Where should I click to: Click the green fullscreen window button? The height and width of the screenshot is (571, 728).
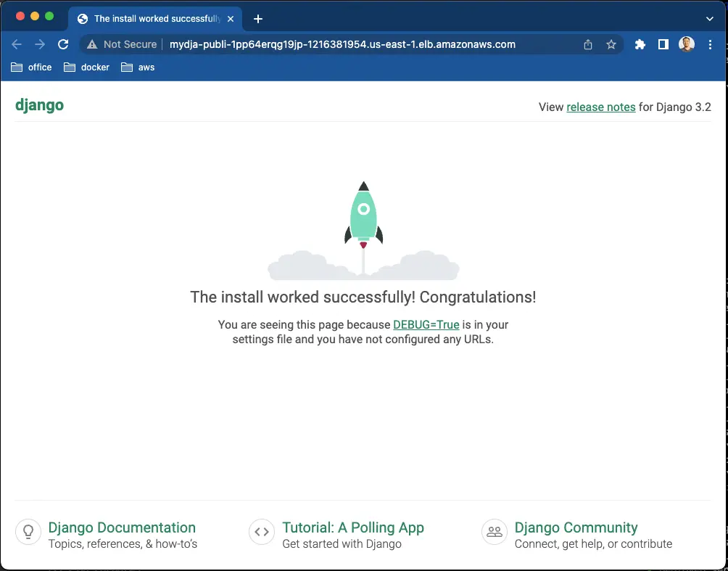click(49, 17)
